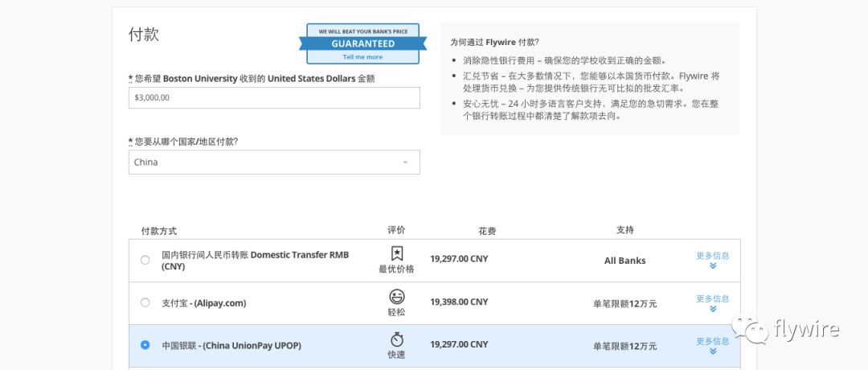Click the 支付宝 - (Alipay.com) label

point(203,303)
